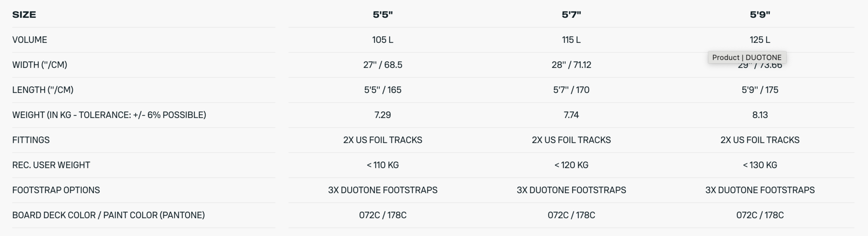
Task: Select the 27'' / 68.5 width value
Action: [x=383, y=65]
